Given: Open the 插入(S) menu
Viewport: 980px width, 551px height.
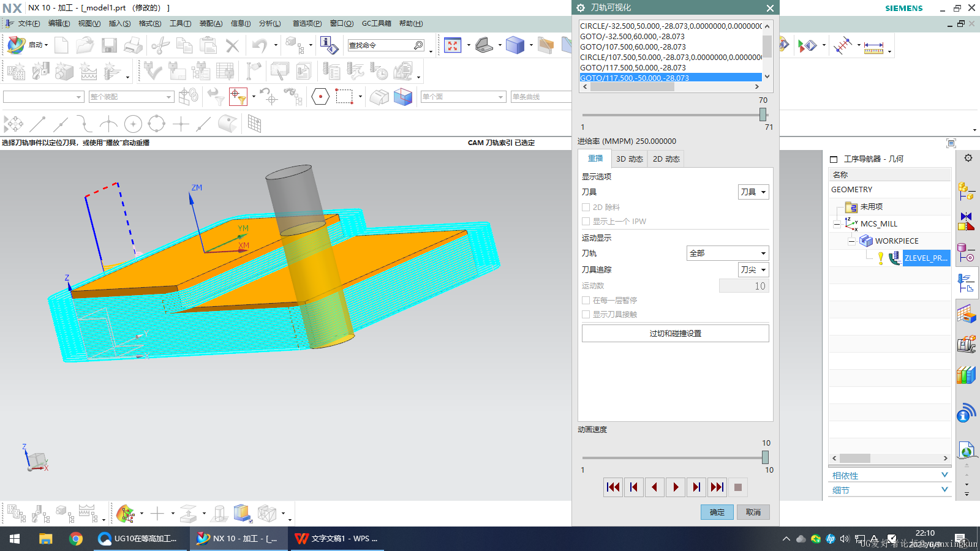Looking at the screenshot, I should 119,23.
